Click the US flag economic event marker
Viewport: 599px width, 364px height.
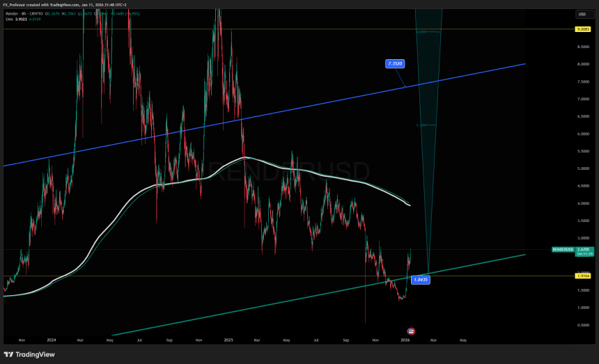(x=411, y=331)
